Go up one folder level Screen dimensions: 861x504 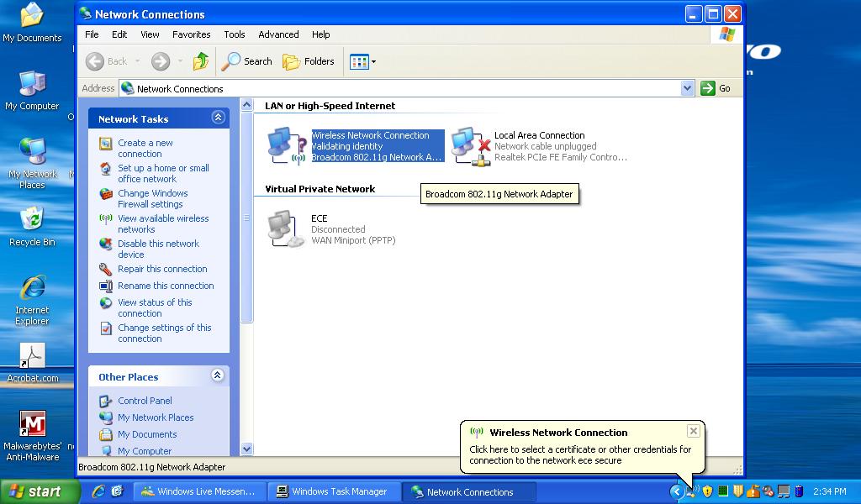(200, 61)
